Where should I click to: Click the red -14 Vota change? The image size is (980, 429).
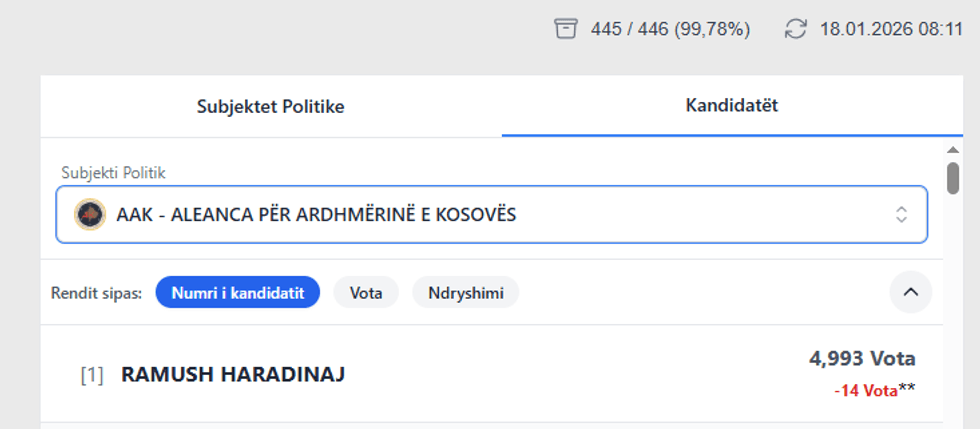point(865,391)
